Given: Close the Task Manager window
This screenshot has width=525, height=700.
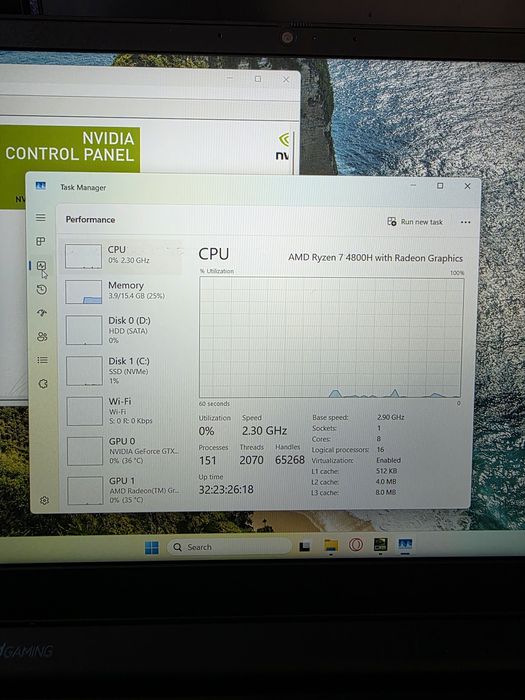Looking at the screenshot, I should tap(467, 186).
